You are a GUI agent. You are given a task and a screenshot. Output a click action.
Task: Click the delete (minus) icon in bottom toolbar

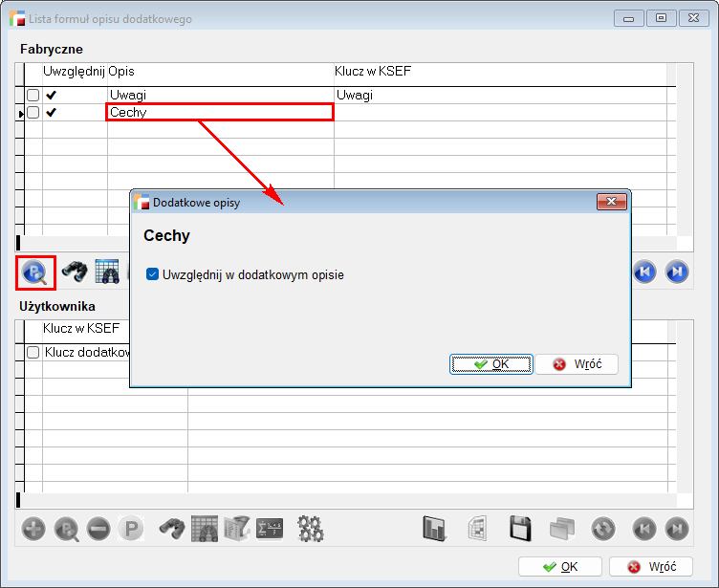(98, 529)
